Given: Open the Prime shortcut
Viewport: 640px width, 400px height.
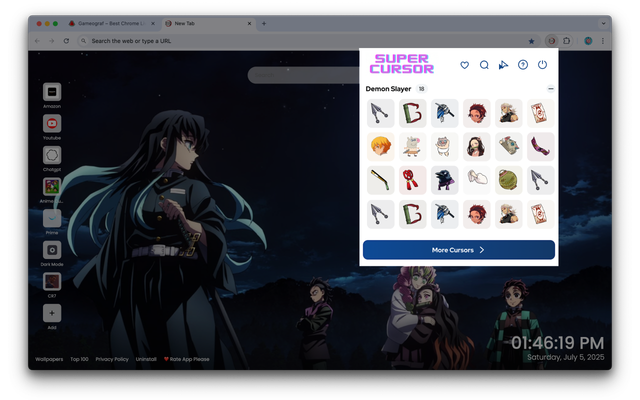Looking at the screenshot, I should tap(52, 218).
